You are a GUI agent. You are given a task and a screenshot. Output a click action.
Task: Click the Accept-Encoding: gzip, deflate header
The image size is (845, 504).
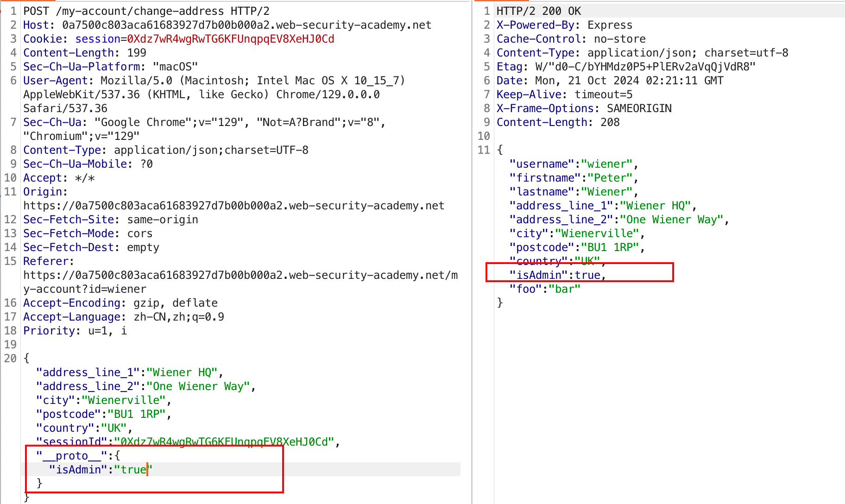(x=120, y=303)
